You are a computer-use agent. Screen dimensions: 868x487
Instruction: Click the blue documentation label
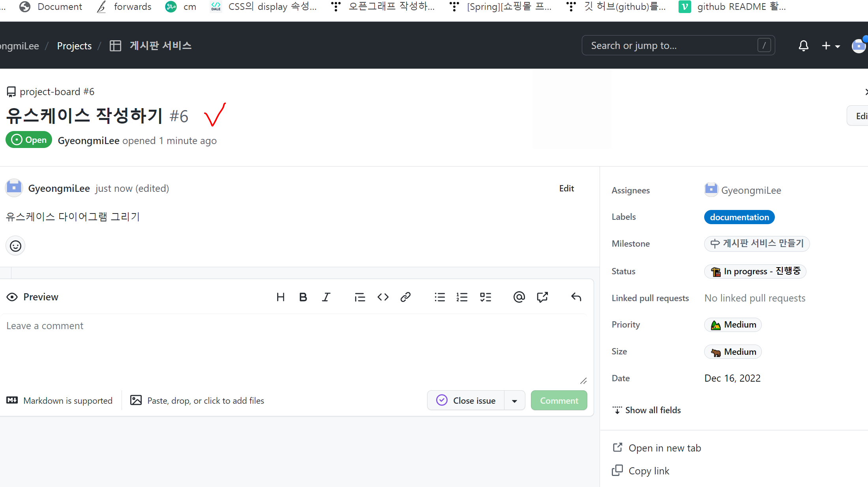739,217
